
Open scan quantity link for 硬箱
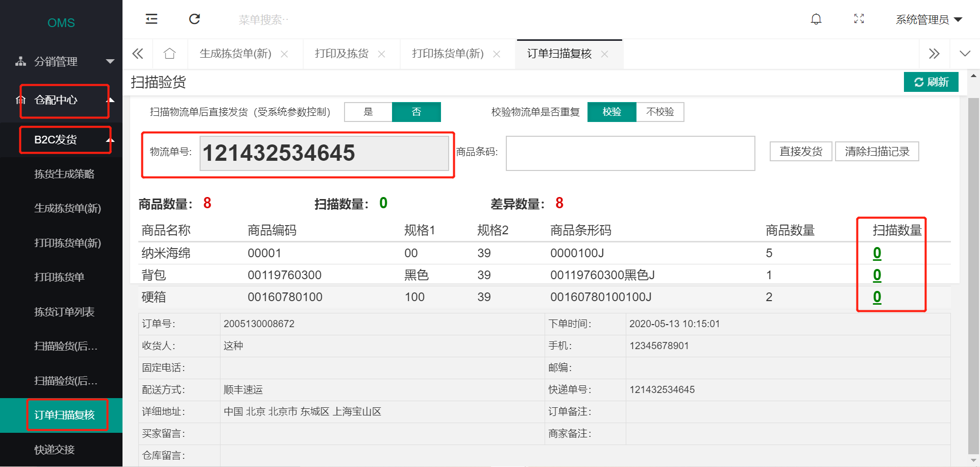point(877,297)
